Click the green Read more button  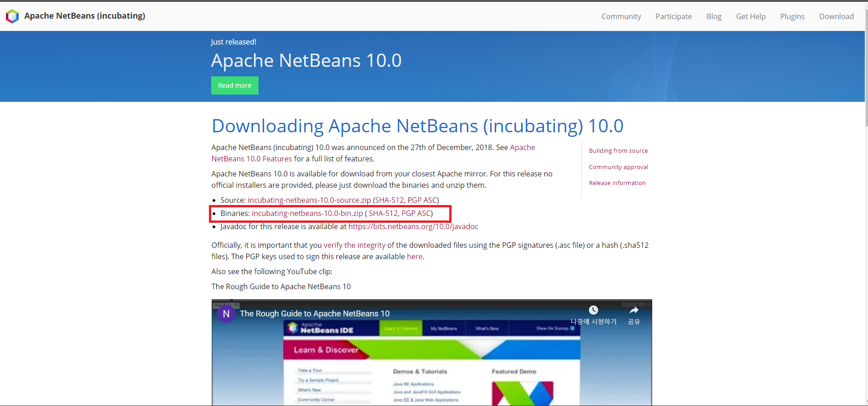tap(235, 85)
